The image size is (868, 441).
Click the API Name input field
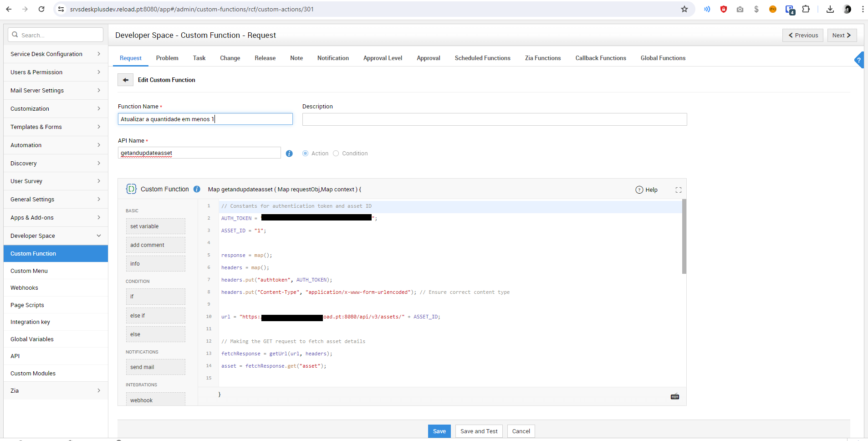pyautogui.click(x=199, y=153)
